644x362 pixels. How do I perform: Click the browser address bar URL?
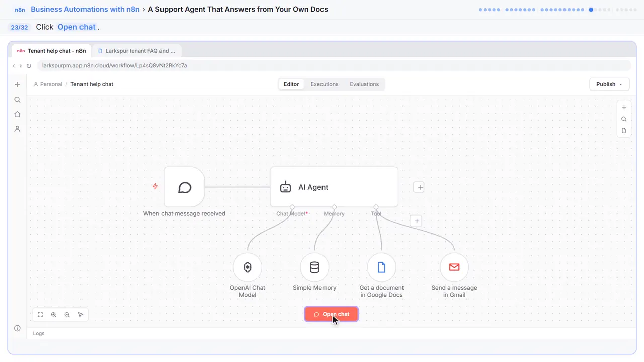tap(115, 66)
